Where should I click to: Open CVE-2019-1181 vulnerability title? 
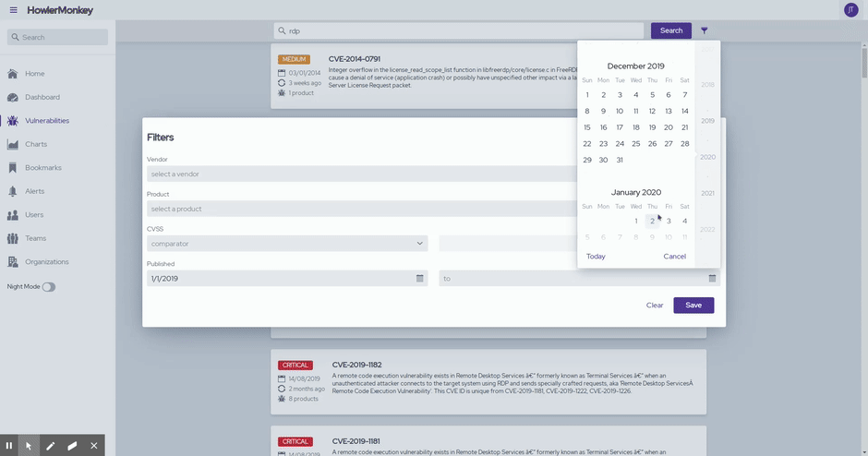356,441
